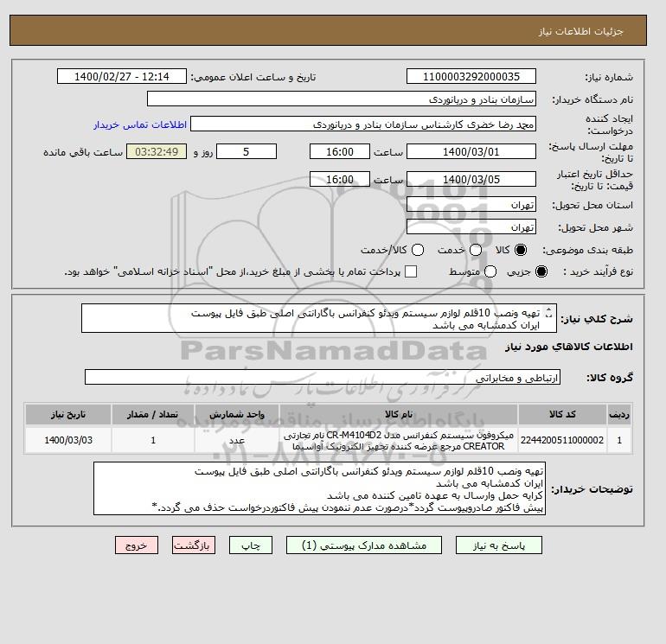Click the خروج exit button

(x=137, y=545)
